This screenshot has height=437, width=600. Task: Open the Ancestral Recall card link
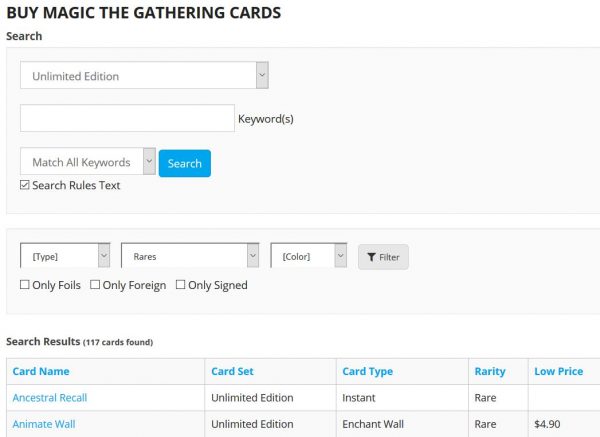pos(50,398)
